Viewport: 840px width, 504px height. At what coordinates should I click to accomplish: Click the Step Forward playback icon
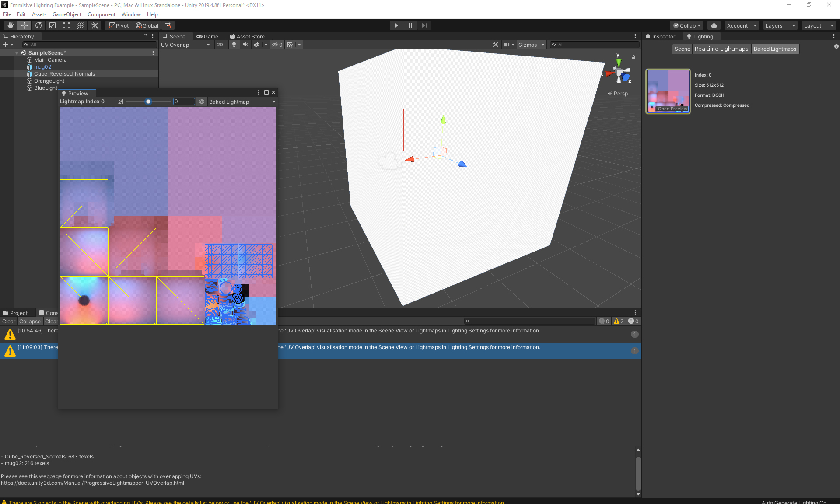[424, 25]
